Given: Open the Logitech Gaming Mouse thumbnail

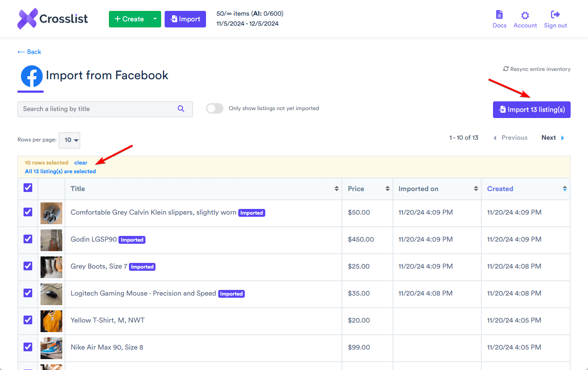Looking at the screenshot, I should 51,294.
